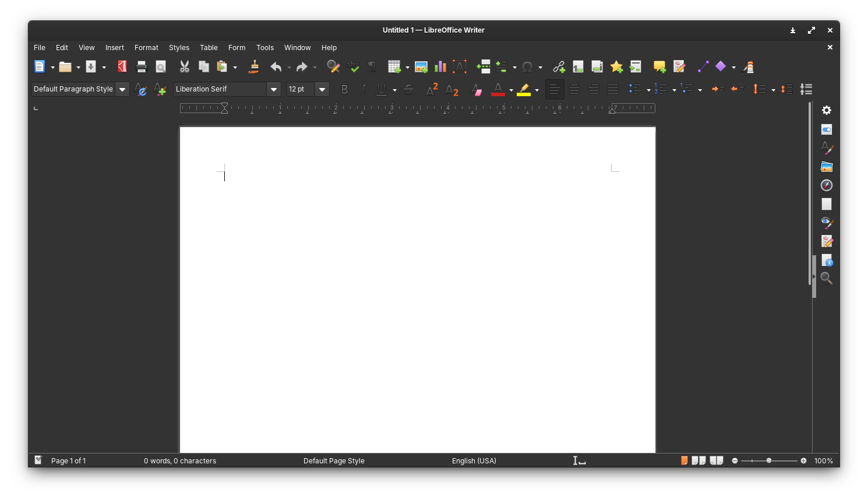Viewport: 868px width, 503px height.
Task: Open the Tools menu
Action: (x=265, y=47)
